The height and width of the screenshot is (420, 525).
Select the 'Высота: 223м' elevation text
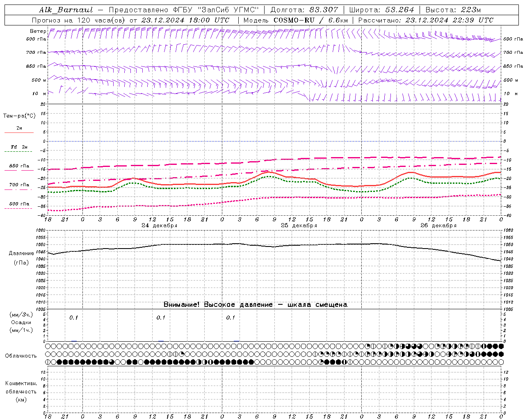click(x=453, y=10)
